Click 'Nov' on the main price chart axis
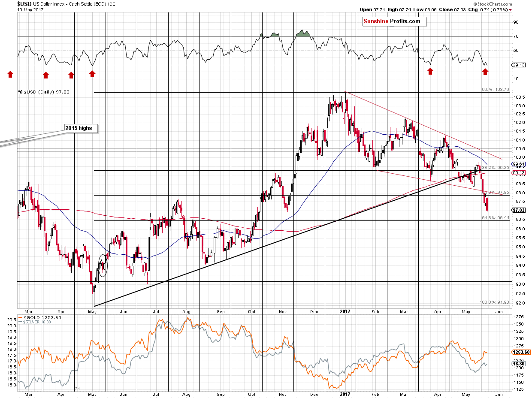Screen dimensions: 532x398 pyautogui.click(x=282, y=312)
